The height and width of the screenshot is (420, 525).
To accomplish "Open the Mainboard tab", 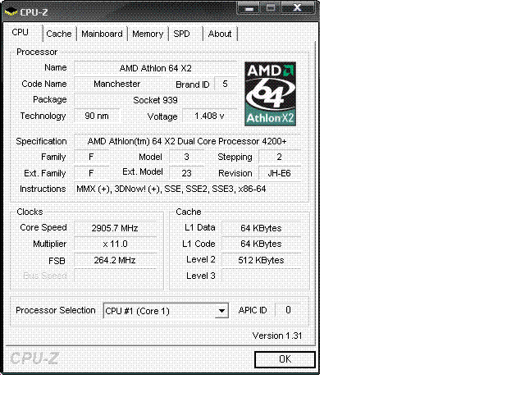I will (x=102, y=34).
